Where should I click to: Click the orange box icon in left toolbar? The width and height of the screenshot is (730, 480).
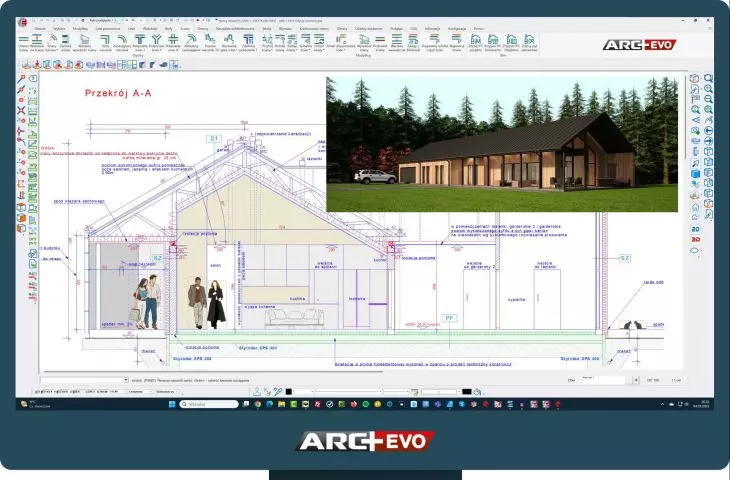[21, 217]
